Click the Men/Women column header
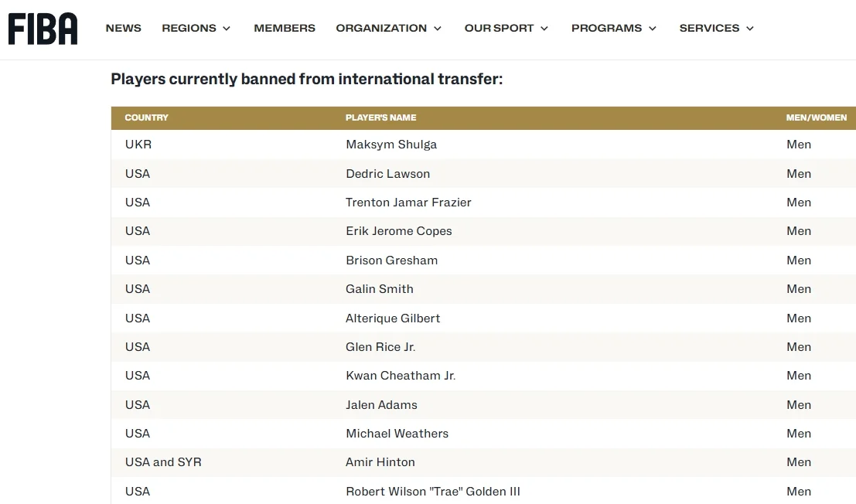 [x=816, y=117]
